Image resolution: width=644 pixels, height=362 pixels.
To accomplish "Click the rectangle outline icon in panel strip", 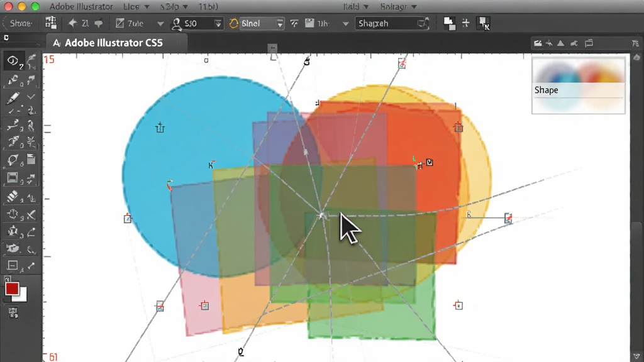I will coord(589,43).
